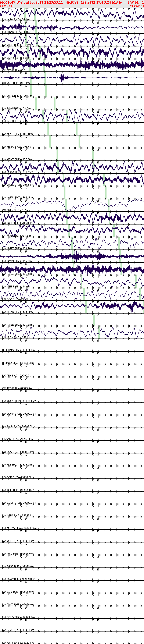Select the 'CC PRLK BHZ 315.4km' trace label

tap(17, 210)
